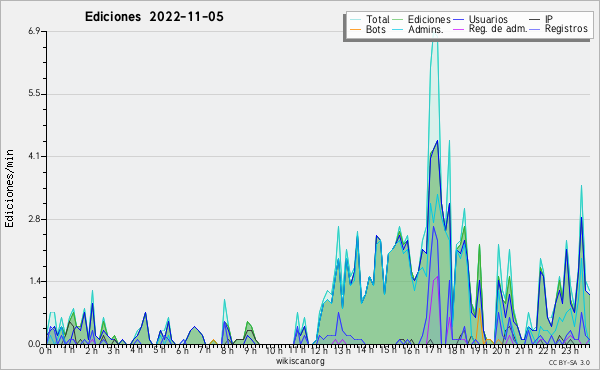Click the 'Total' legend label
Viewport: 600px width, 370px height.
coord(377,19)
